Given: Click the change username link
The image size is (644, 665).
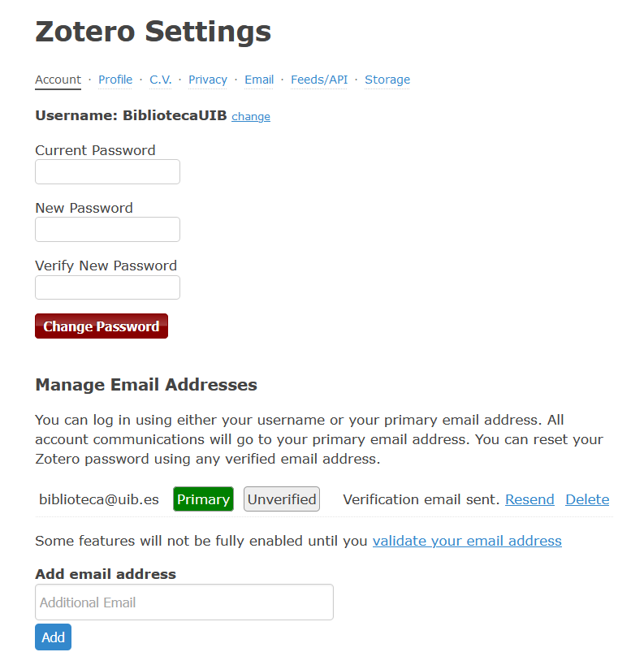Looking at the screenshot, I should click(251, 116).
